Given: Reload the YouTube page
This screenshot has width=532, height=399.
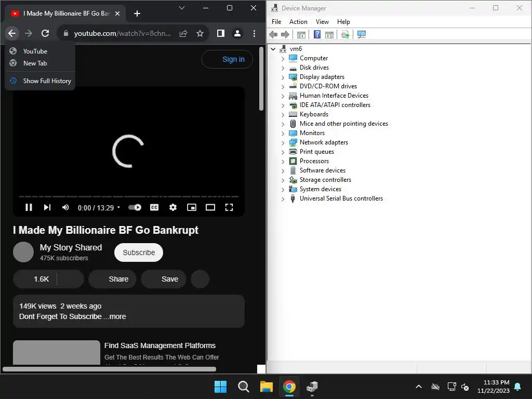Looking at the screenshot, I should point(45,33).
